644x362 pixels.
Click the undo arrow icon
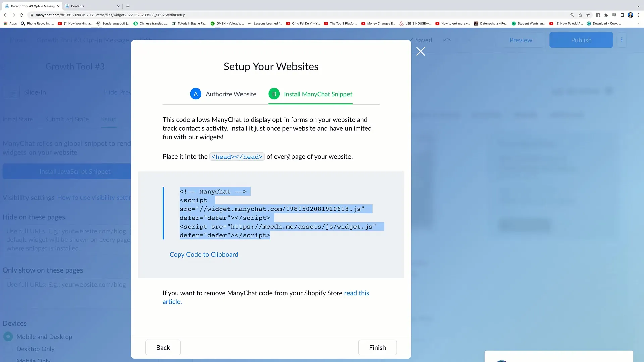(x=447, y=40)
